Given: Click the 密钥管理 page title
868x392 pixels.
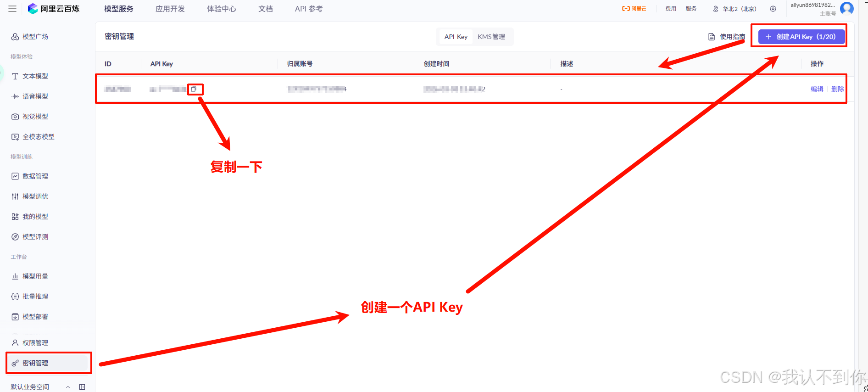Looking at the screenshot, I should point(119,36).
